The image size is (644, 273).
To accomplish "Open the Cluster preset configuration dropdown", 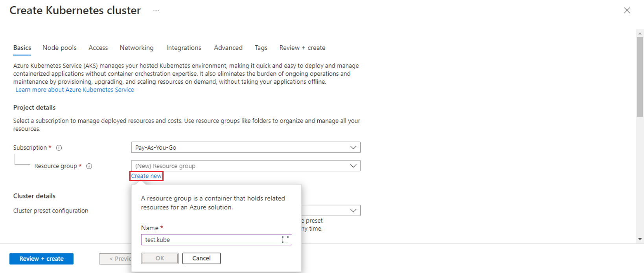I will [353, 211].
